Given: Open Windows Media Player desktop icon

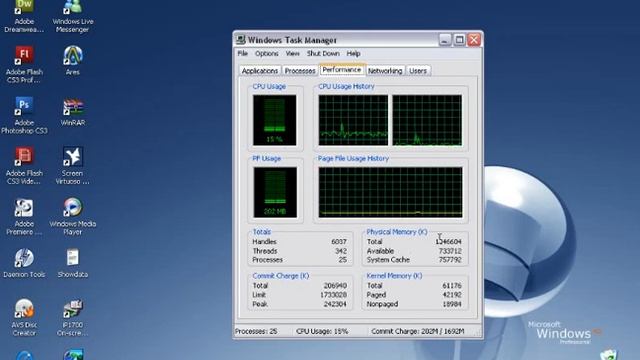Looking at the screenshot, I should (73, 217).
